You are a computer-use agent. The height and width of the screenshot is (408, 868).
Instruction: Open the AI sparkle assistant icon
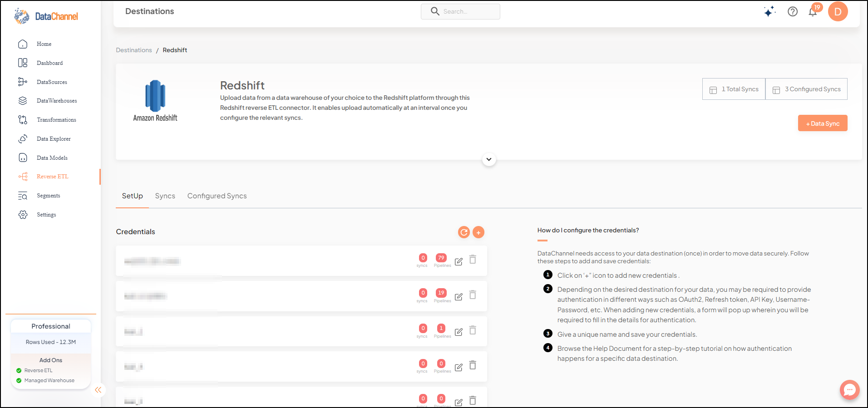[x=769, y=11]
